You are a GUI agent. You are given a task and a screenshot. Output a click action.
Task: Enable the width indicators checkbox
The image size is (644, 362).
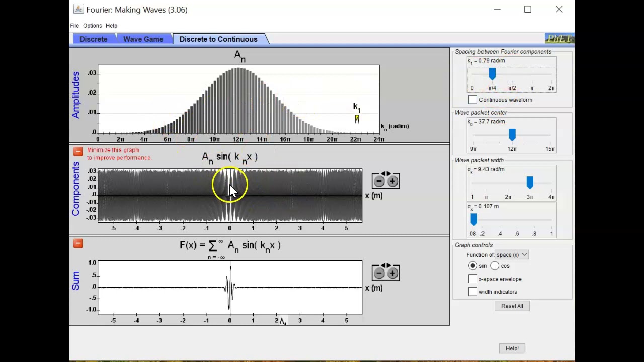pos(473,292)
